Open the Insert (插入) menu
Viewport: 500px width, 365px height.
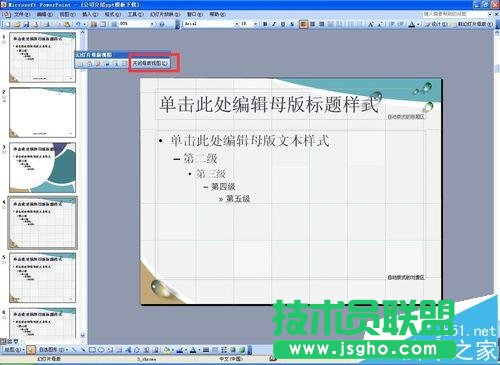(x=90, y=14)
